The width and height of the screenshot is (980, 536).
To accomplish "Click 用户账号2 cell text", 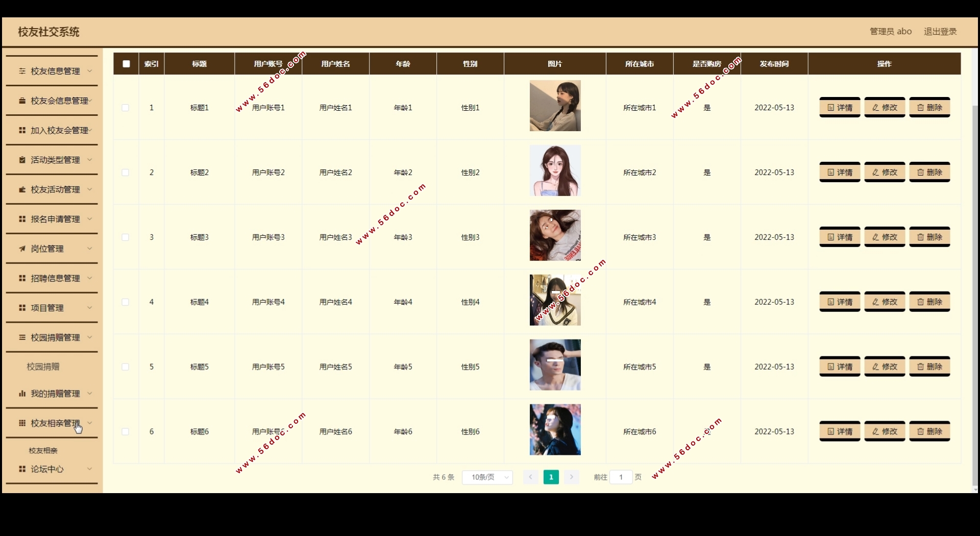I will coord(268,173).
